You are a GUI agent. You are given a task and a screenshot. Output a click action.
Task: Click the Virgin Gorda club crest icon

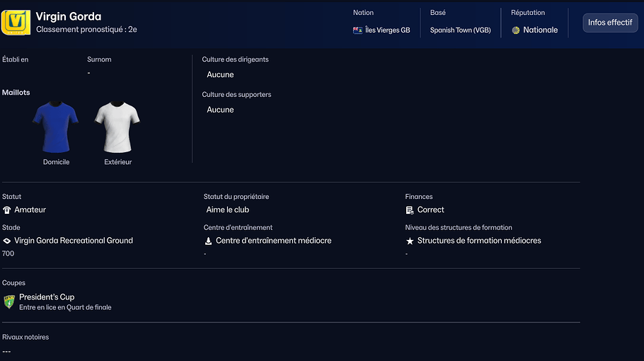[16, 22]
